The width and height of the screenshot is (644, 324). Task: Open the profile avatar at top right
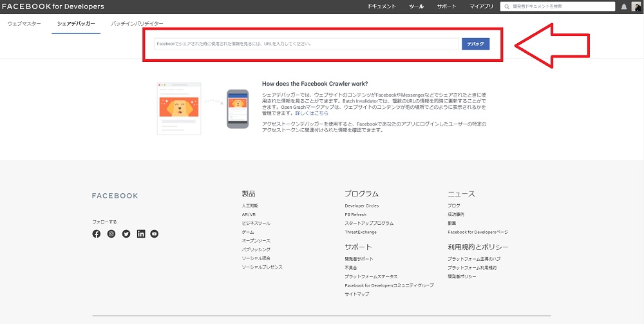[636, 6]
